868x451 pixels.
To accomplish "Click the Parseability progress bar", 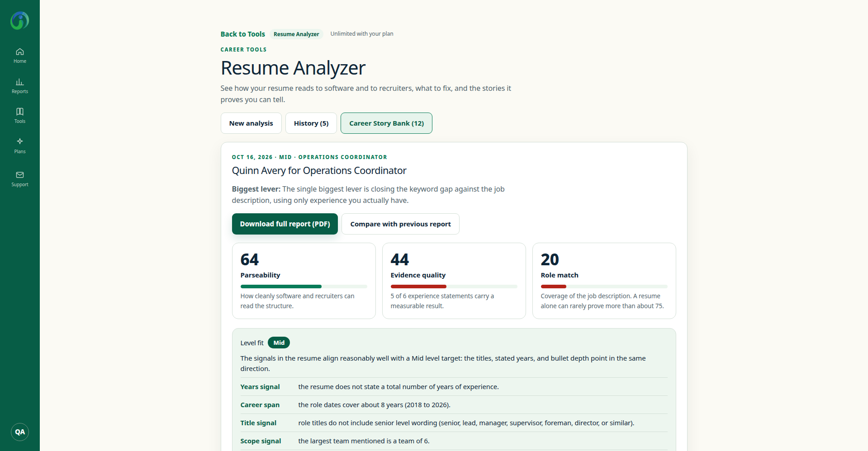I will coord(304,287).
